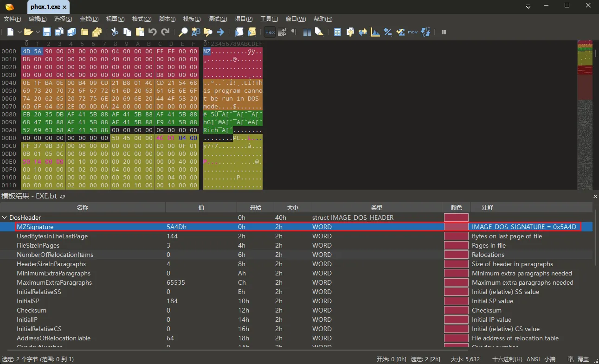599x364 pixels.
Task: Select the InitialSP row
Action: point(296,301)
